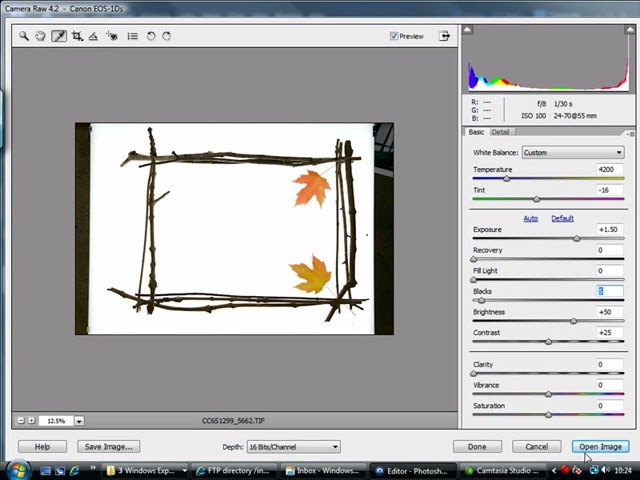
Task: Click the Vibrance slider handle
Action: 549,394
